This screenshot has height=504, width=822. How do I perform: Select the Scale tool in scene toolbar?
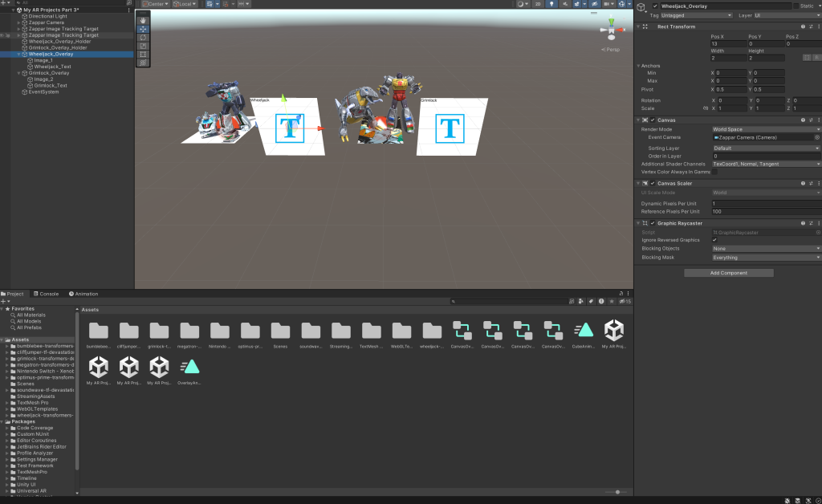(x=143, y=46)
